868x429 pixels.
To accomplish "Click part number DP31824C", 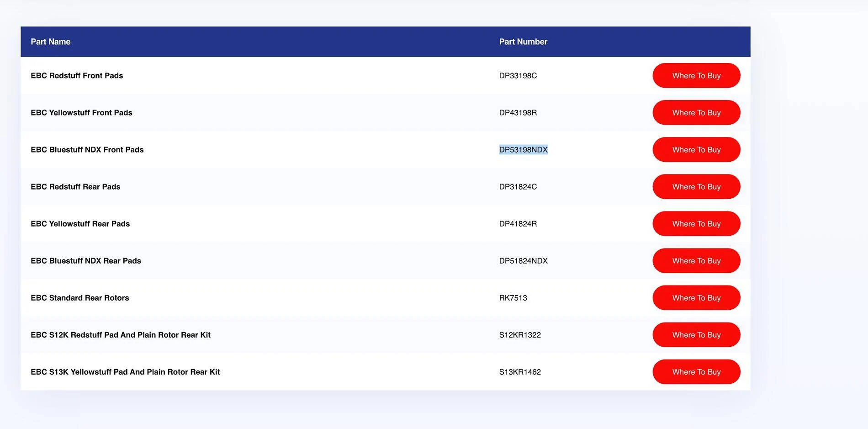I will 518,186.
